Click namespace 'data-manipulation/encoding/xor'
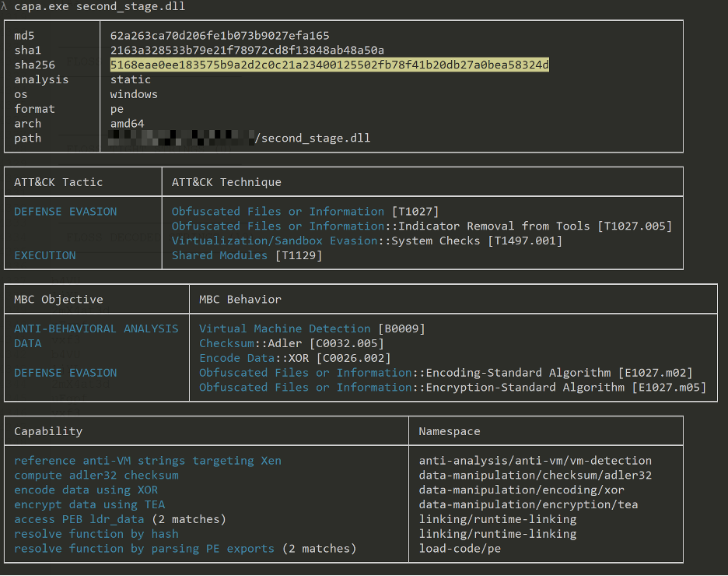Screen dimensions: 728x576 pyautogui.click(x=521, y=490)
